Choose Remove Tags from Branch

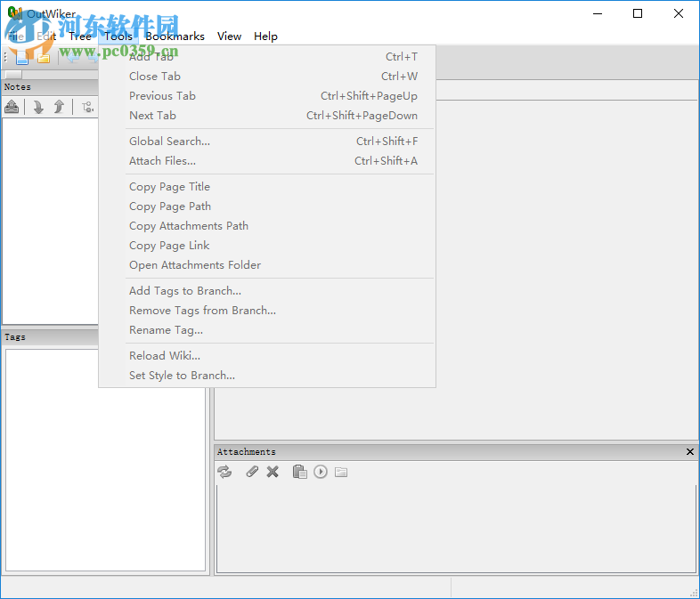pyautogui.click(x=267, y=311)
